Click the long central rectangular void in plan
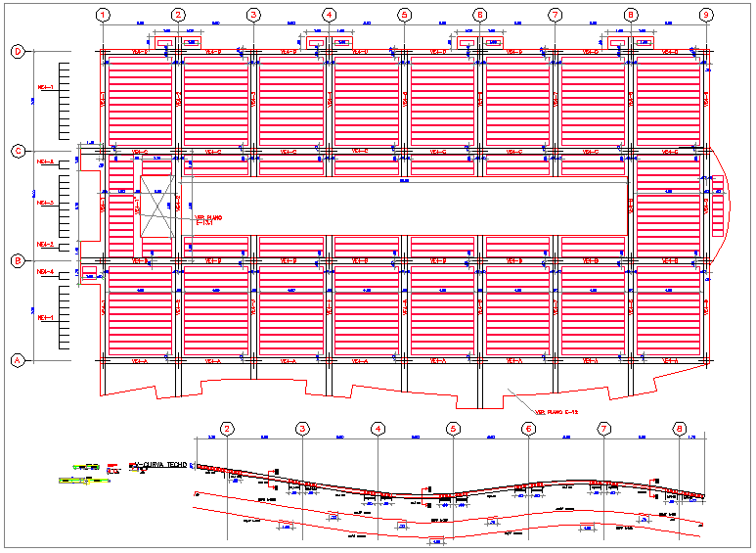This screenshot has height=553, width=756. [x=406, y=207]
